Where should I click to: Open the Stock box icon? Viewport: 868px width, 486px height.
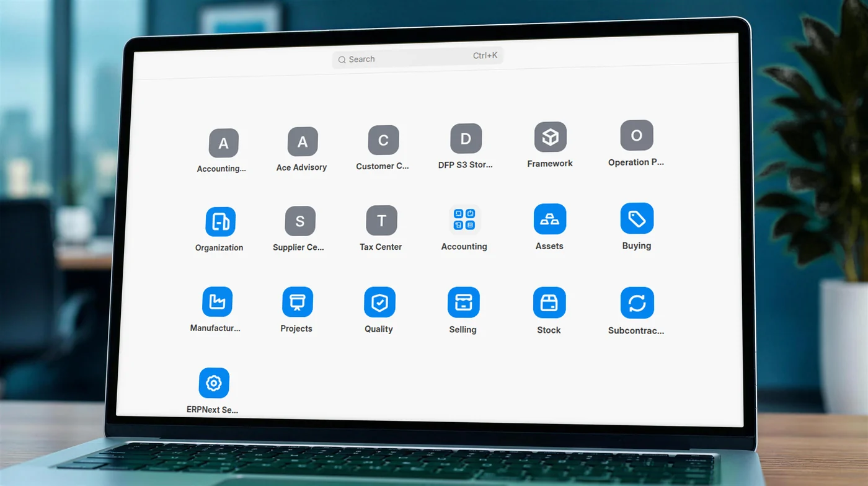click(x=549, y=303)
